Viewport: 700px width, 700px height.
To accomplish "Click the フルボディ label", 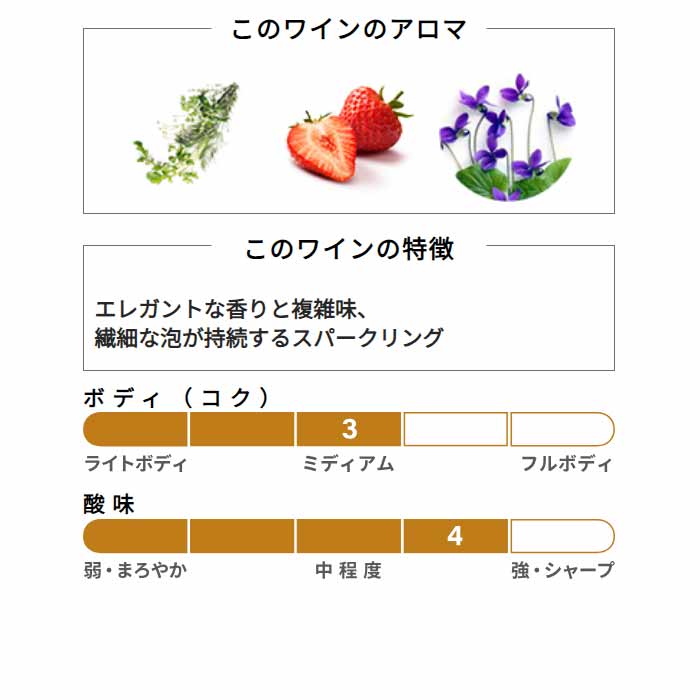I will point(566,464).
